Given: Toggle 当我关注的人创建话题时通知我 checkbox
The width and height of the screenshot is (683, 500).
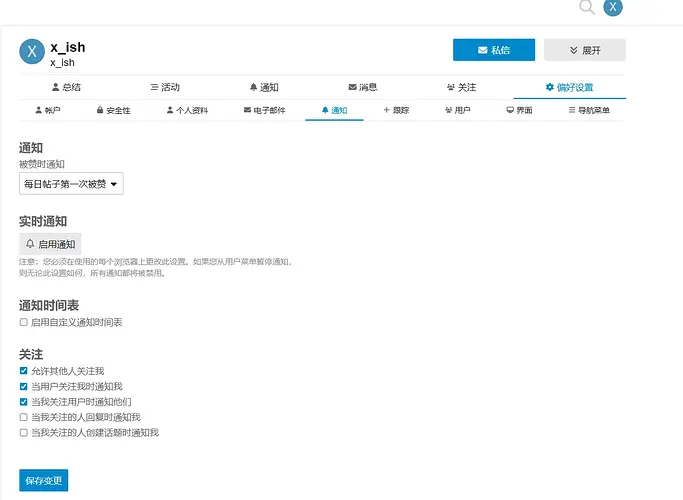Looking at the screenshot, I should tap(24, 433).
